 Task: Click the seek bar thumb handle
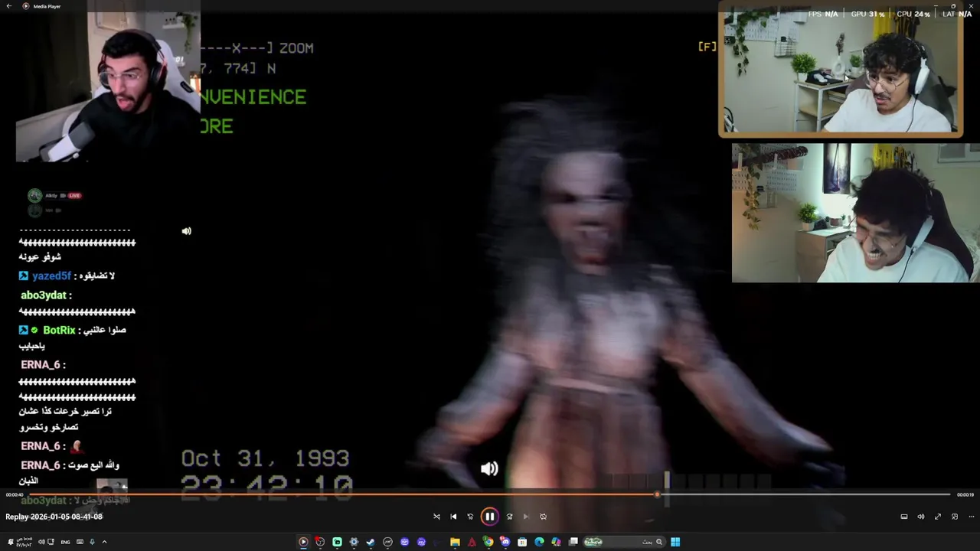[658, 494]
